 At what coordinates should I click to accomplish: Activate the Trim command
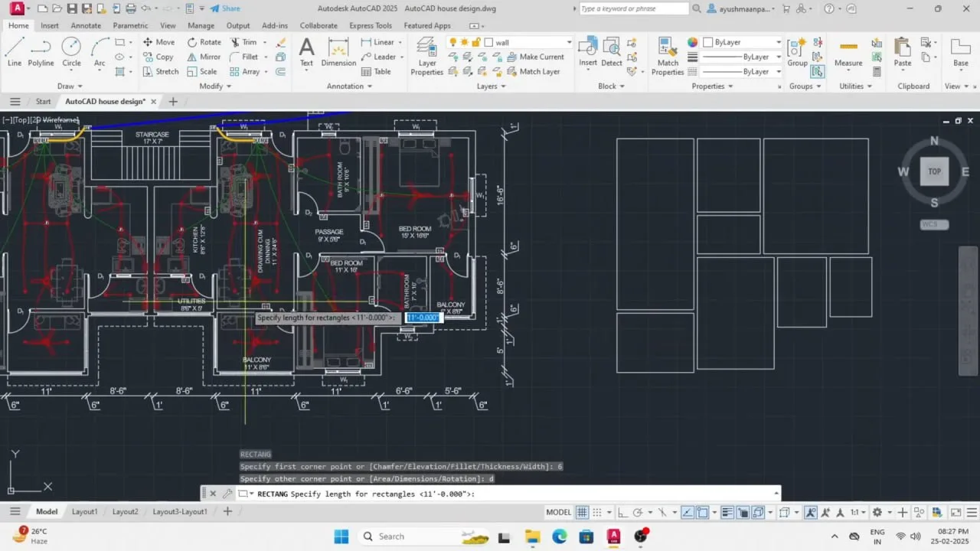click(243, 42)
